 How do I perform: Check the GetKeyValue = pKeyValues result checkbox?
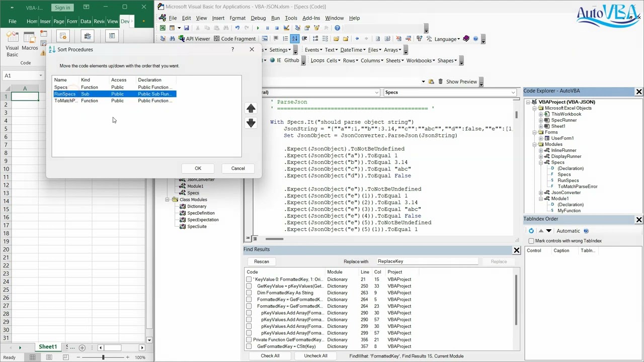coord(249,286)
